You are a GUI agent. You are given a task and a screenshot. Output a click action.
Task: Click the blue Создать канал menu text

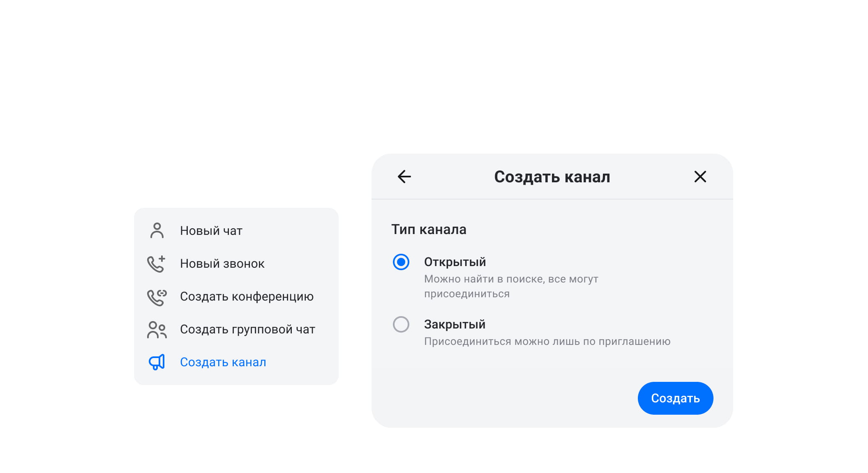coord(223,362)
